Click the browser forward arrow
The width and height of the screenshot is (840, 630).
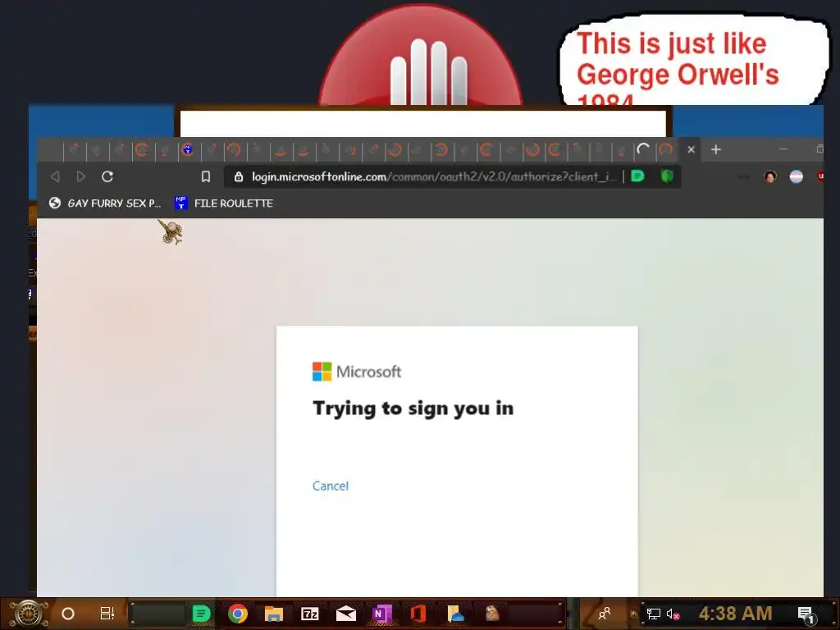click(81, 176)
